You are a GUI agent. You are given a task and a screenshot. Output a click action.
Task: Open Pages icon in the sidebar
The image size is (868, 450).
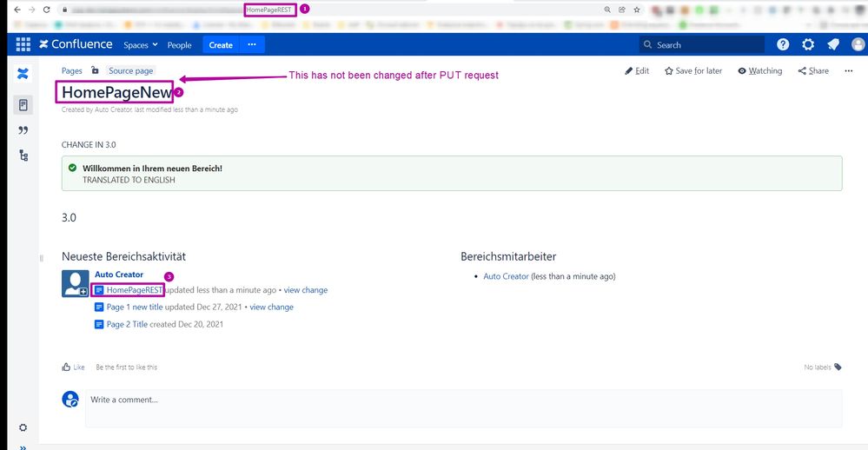click(x=23, y=104)
